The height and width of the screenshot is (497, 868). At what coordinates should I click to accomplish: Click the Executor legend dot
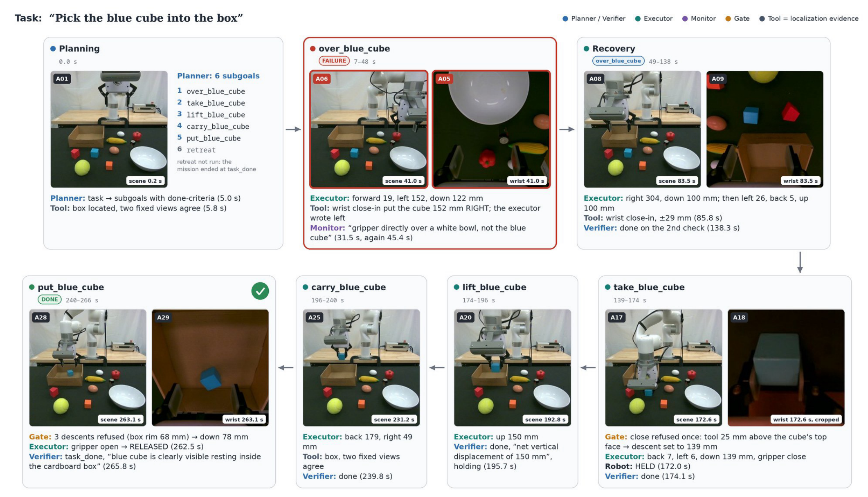point(638,18)
